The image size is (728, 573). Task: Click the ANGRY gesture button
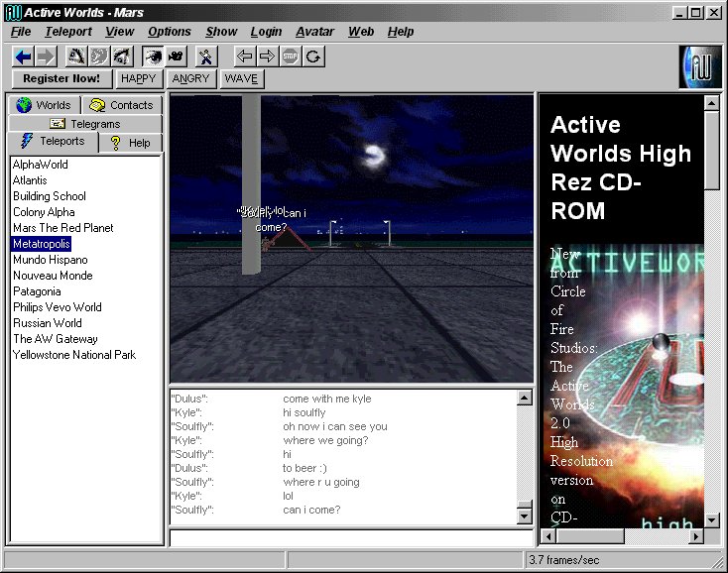coord(190,78)
